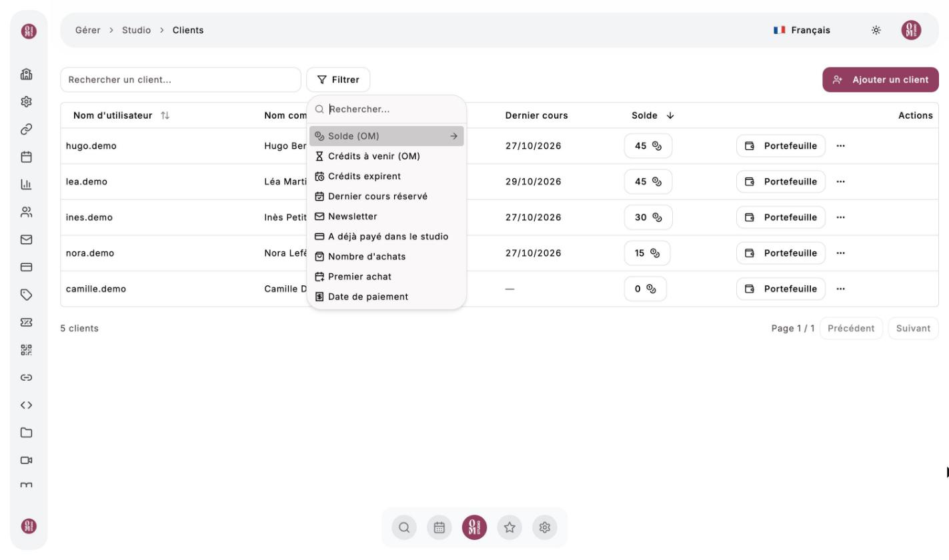Image resolution: width=949 pixels, height=560 pixels.
Task: Open the more actions menu for hugo.demo
Action: [840, 146]
